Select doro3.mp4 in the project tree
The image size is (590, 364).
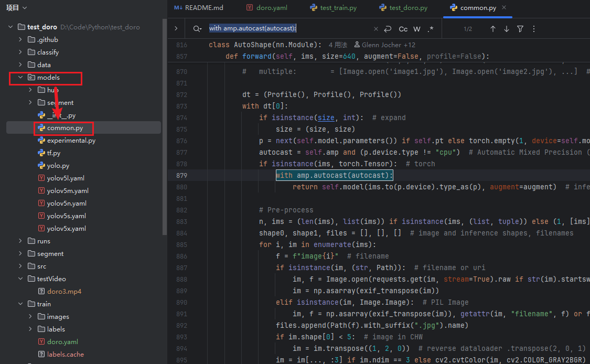[64, 292]
